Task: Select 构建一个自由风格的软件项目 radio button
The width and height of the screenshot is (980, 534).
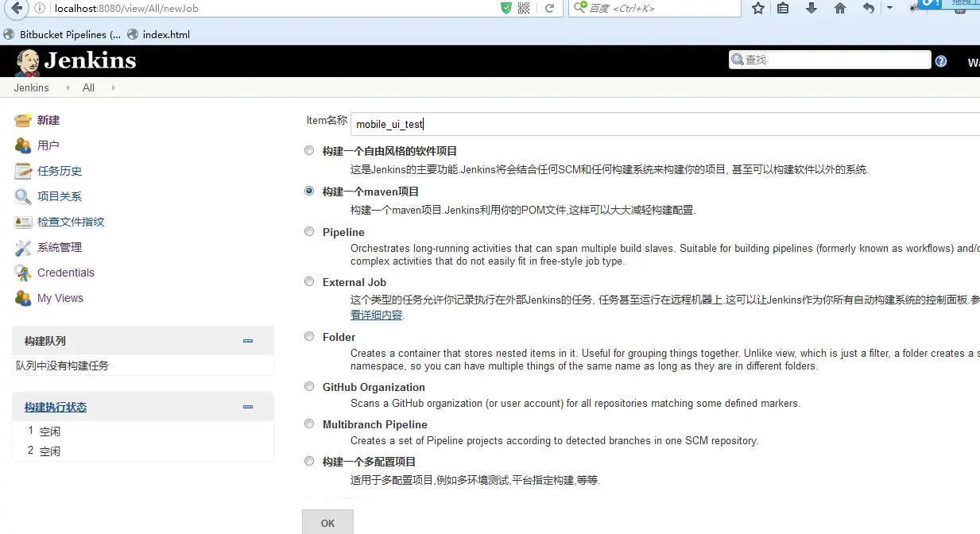Action: [x=309, y=150]
